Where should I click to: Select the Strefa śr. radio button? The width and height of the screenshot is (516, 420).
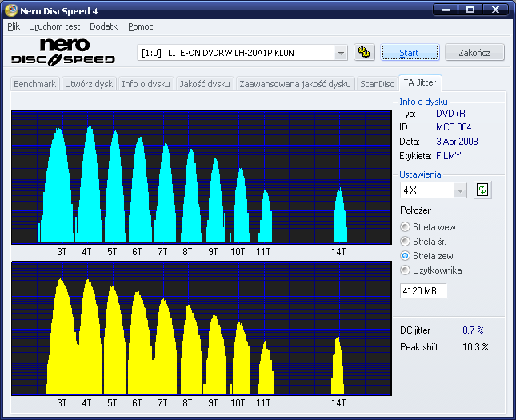(x=405, y=242)
